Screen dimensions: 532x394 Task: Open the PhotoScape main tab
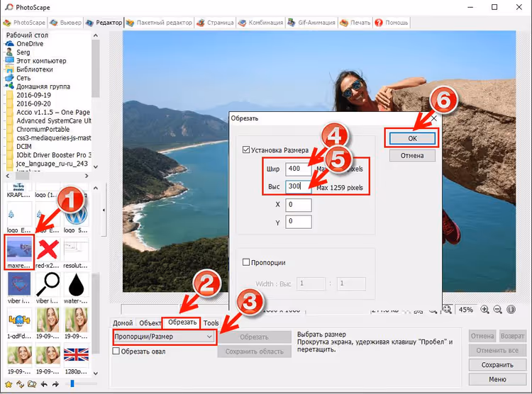coord(24,23)
